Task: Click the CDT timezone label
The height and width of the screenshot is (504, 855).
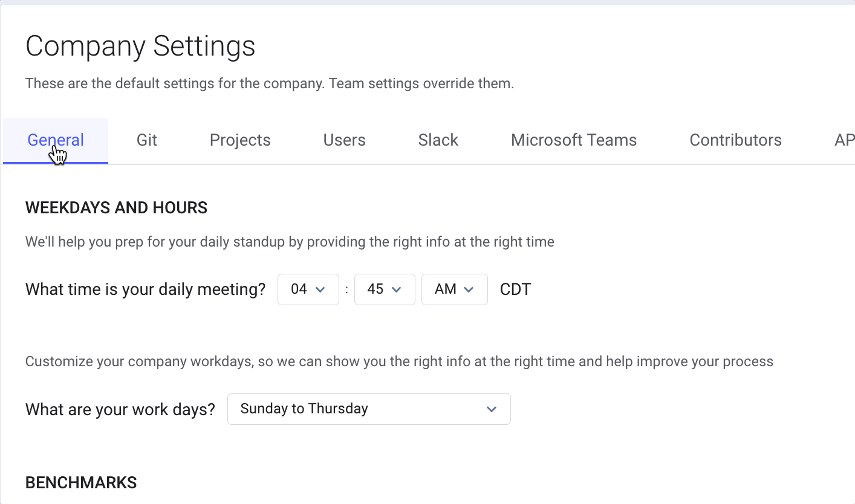Action: (515, 289)
